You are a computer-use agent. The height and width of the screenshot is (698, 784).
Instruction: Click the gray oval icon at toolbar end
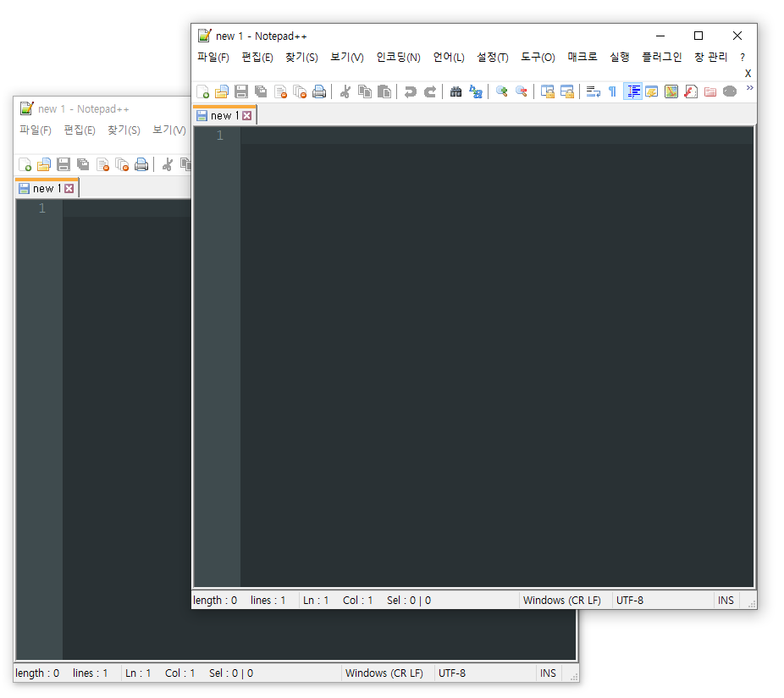(x=730, y=91)
